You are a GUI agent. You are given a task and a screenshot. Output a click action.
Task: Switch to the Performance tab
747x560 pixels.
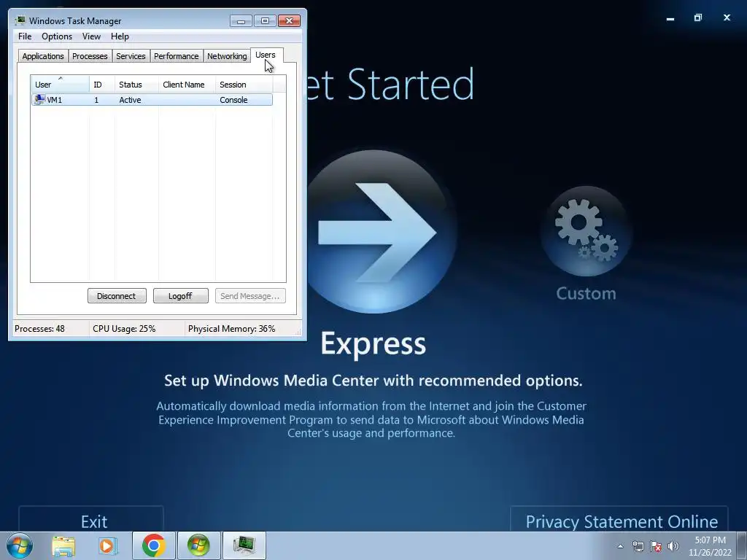[176, 56]
